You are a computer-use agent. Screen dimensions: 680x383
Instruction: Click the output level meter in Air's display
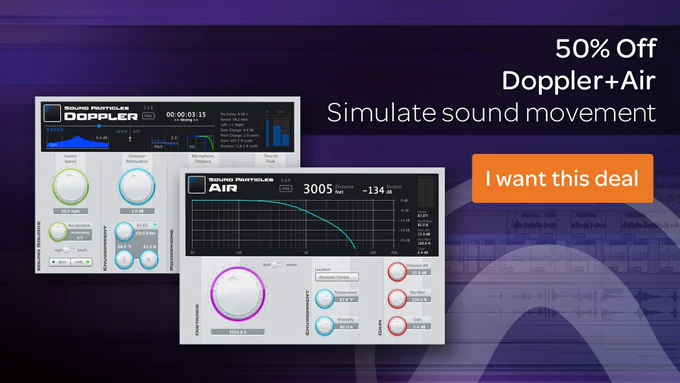coord(425,192)
